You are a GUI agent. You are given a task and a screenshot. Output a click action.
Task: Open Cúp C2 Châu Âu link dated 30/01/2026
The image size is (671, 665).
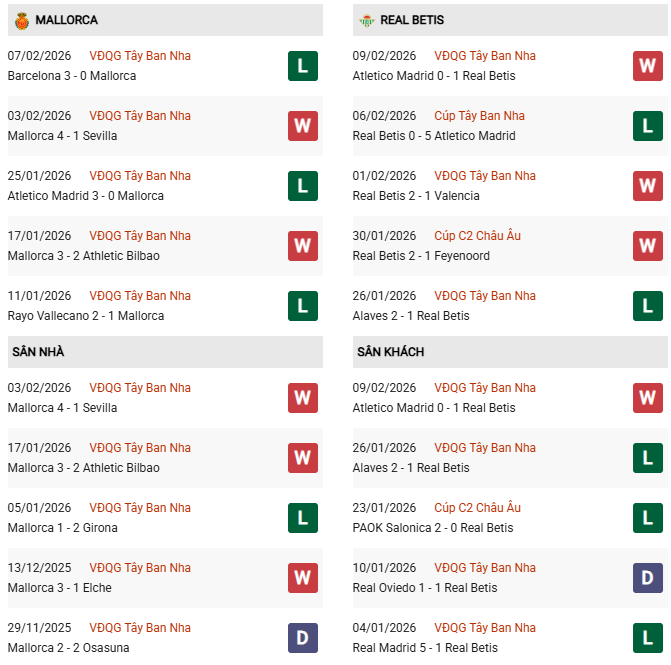(477, 236)
